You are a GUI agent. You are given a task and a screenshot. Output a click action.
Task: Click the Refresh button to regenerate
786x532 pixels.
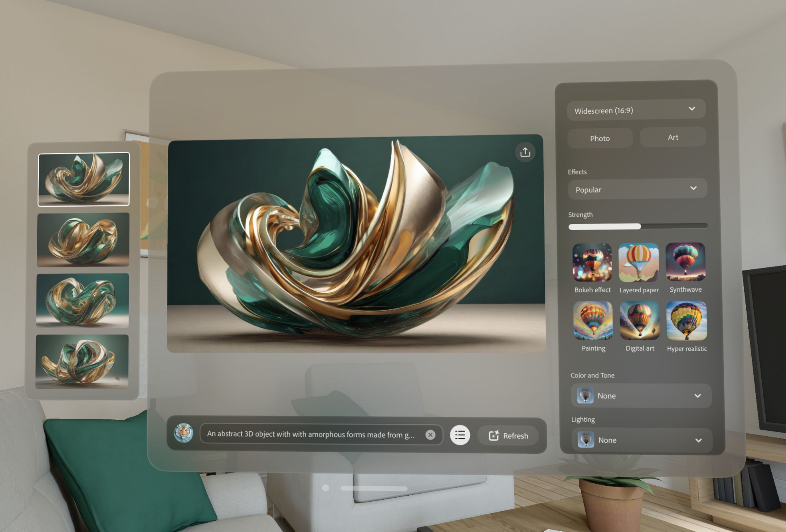508,435
